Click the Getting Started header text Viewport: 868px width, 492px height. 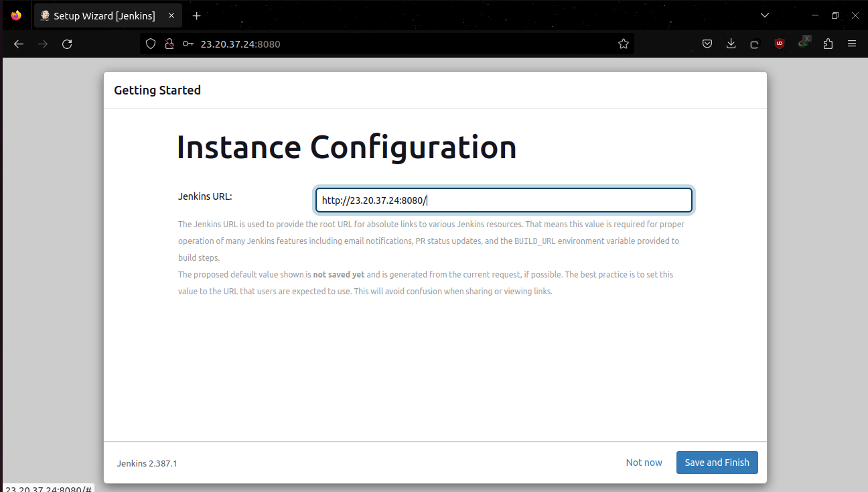click(157, 90)
